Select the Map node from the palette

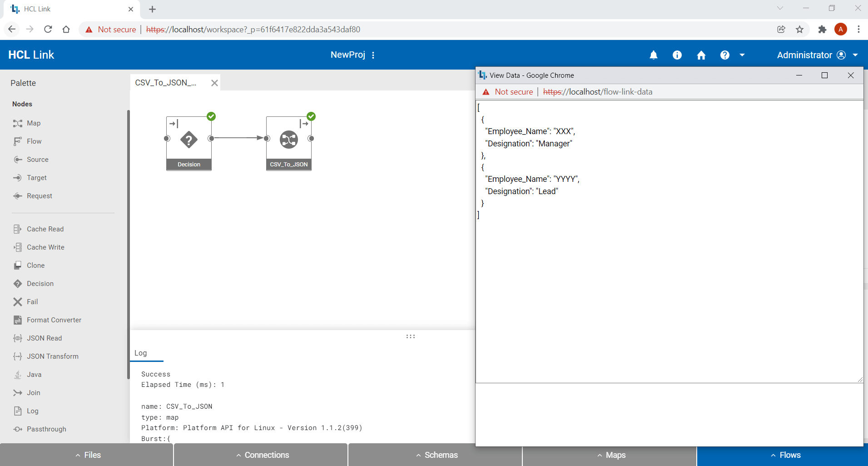(x=33, y=123)
